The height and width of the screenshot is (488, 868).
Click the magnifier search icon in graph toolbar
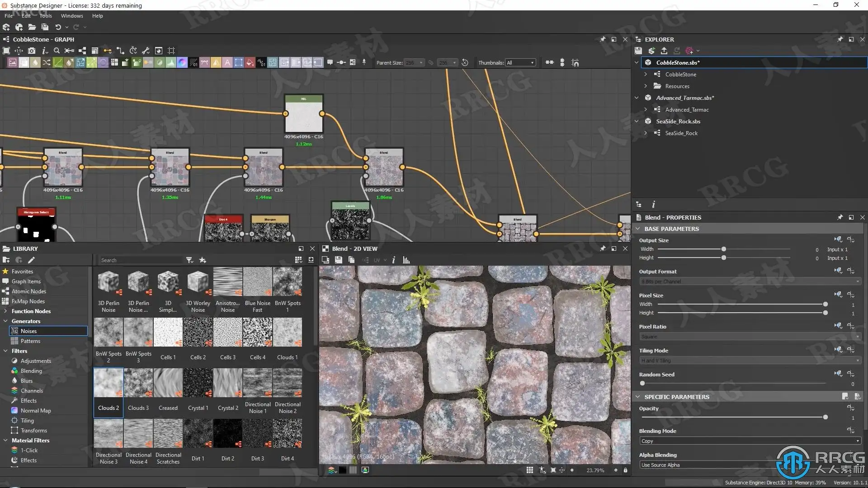[57, 51]
